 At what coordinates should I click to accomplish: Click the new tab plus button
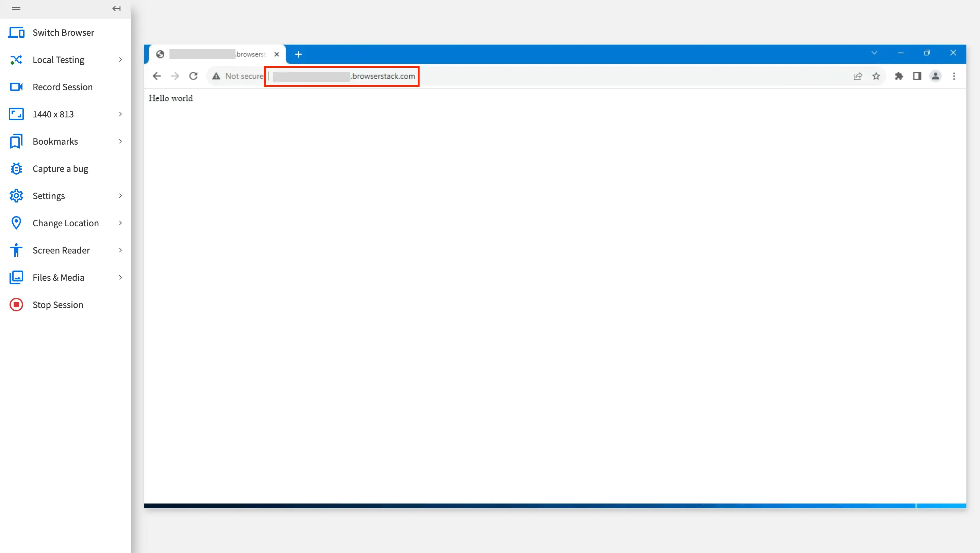pos(298,54)
